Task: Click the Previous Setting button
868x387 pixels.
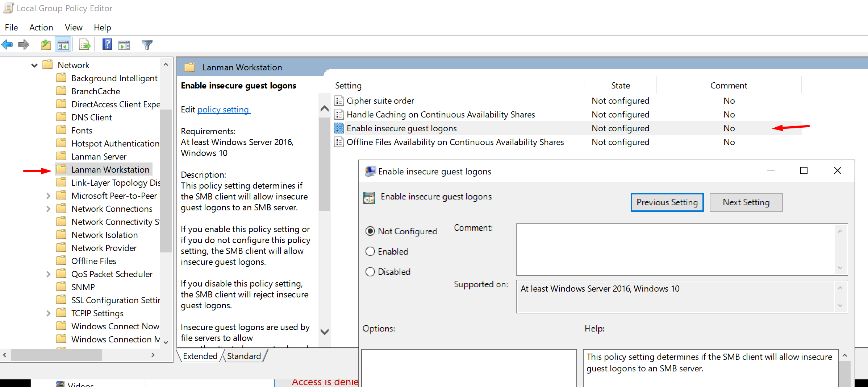Action: click(667, 202)
